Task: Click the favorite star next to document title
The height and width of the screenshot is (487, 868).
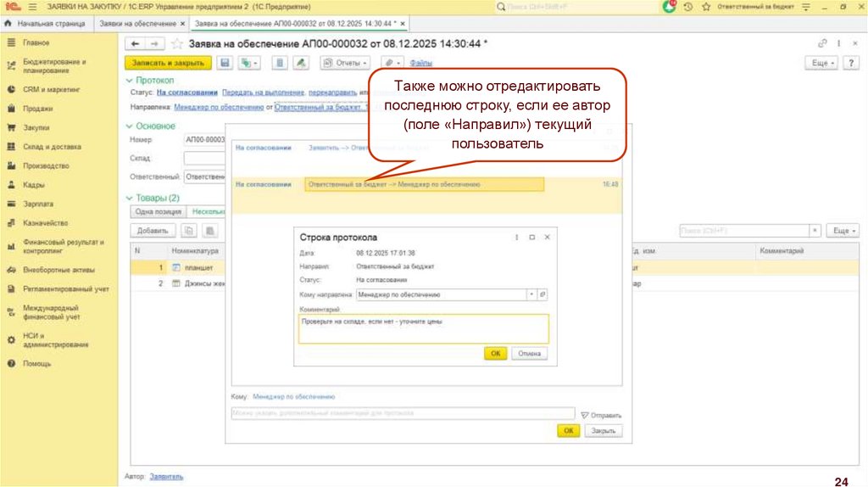Action: point(177,43)
